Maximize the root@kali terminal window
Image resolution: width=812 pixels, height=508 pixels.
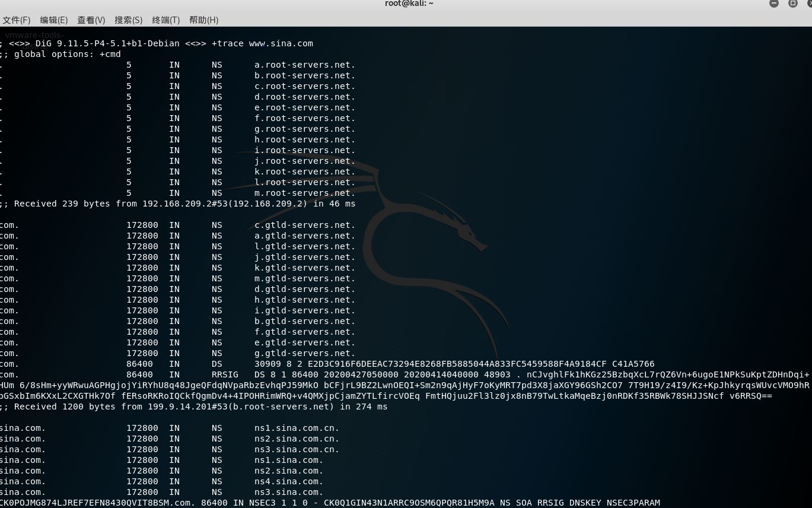[x=792, y=4]
